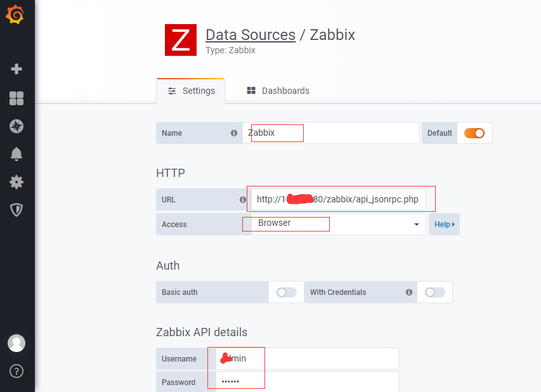This screenshot has height=392, width=541.
Task: Open the Grafana home logo
Action: [15, 15]
